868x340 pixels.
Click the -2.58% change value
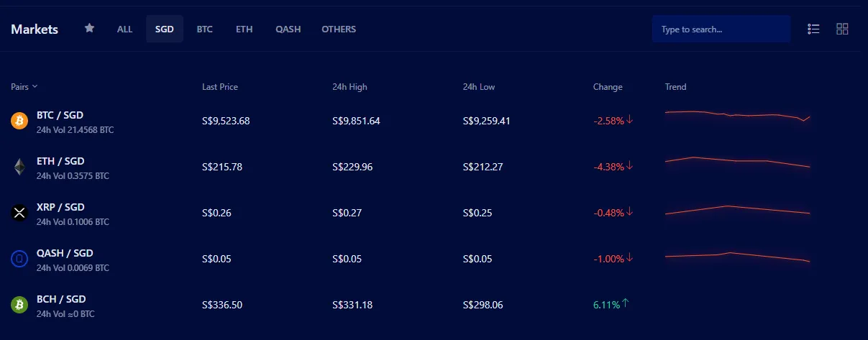pos(608,121)
